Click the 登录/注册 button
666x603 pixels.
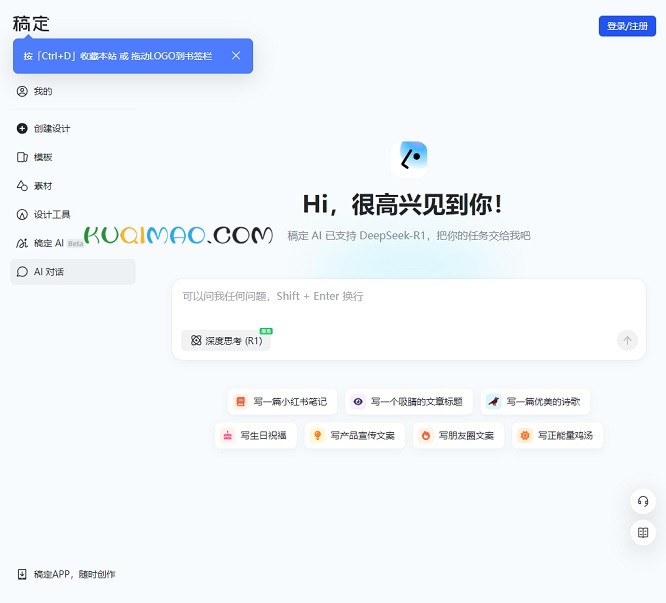(627, 26)
